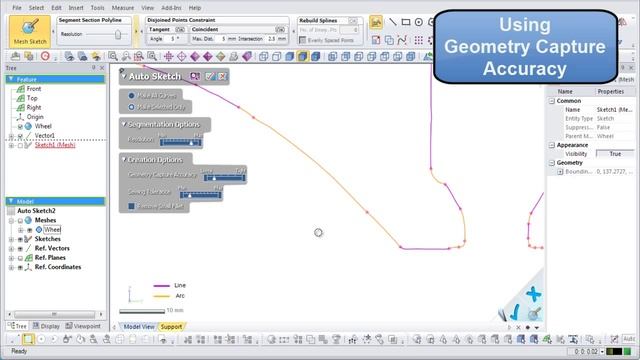Screen dimensions: 640x360
Task: Click the tree panel horizontal scrollbar
Action: click(x=54, y=314)
